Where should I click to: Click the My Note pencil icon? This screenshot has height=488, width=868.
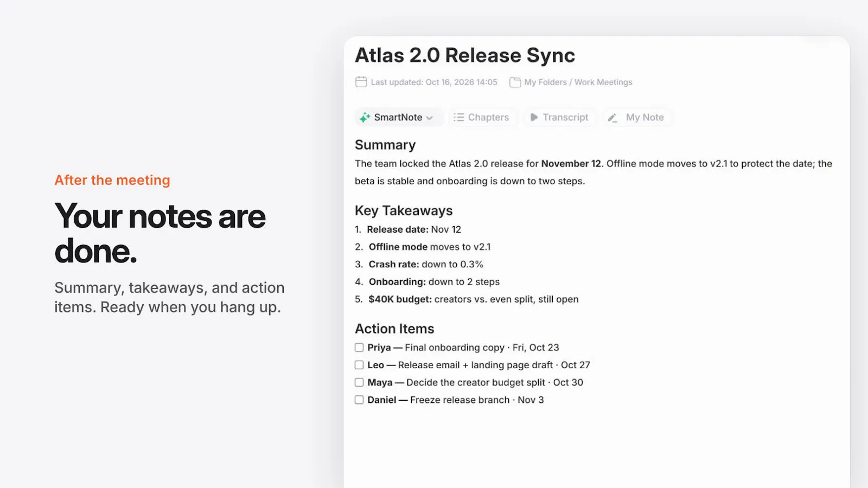tap(612, 117)
